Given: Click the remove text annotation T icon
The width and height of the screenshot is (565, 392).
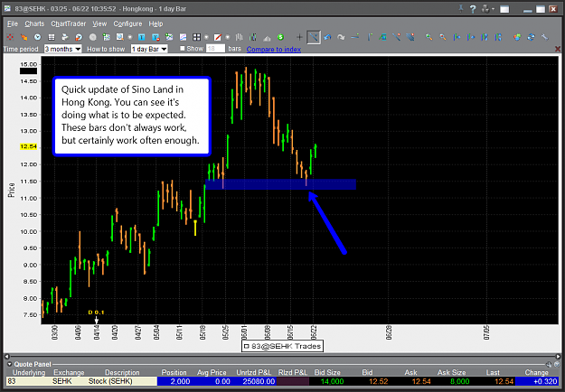Looking at the screenshot, I should (155, 37).
